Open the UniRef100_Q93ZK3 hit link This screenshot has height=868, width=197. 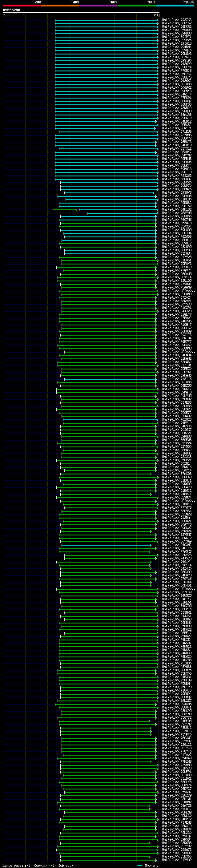[177, 20]
